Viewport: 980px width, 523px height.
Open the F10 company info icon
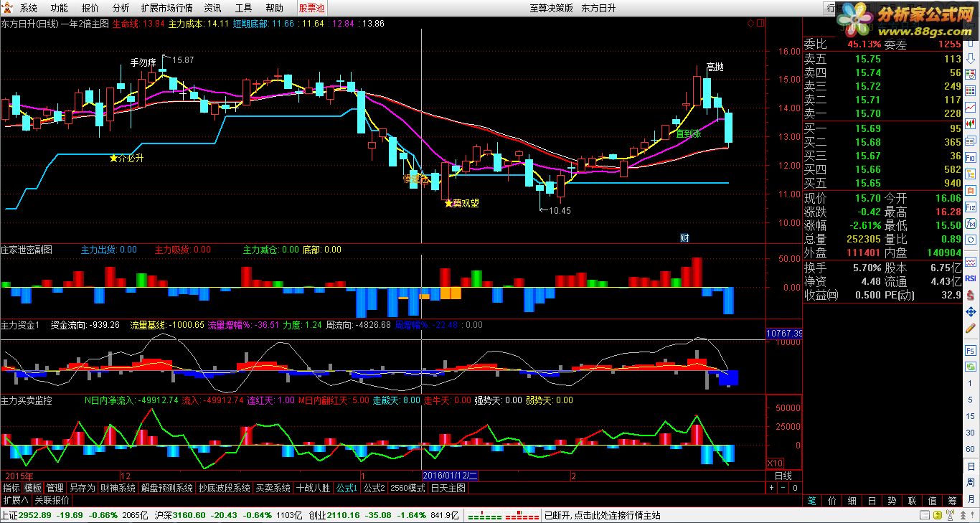click(x=971, y=157)
